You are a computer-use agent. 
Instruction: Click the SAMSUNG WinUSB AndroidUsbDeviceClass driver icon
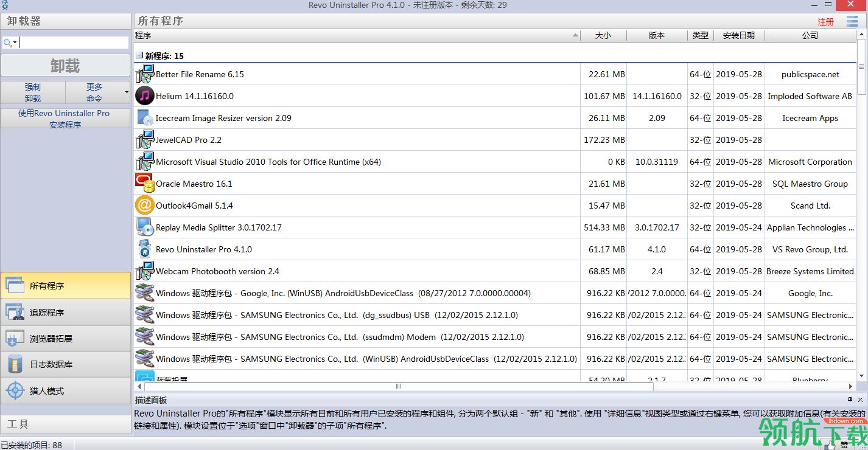point(145,359)
